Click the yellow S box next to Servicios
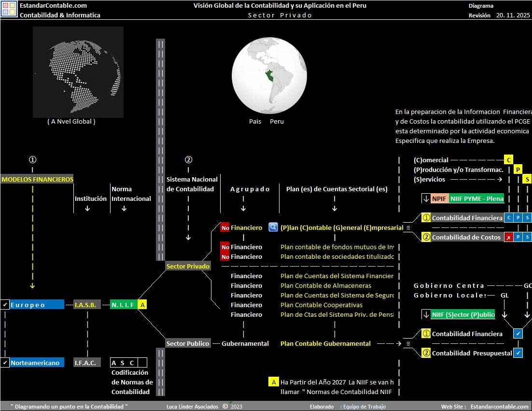This screenshot has height=411, width=532. tap(527, 179)
